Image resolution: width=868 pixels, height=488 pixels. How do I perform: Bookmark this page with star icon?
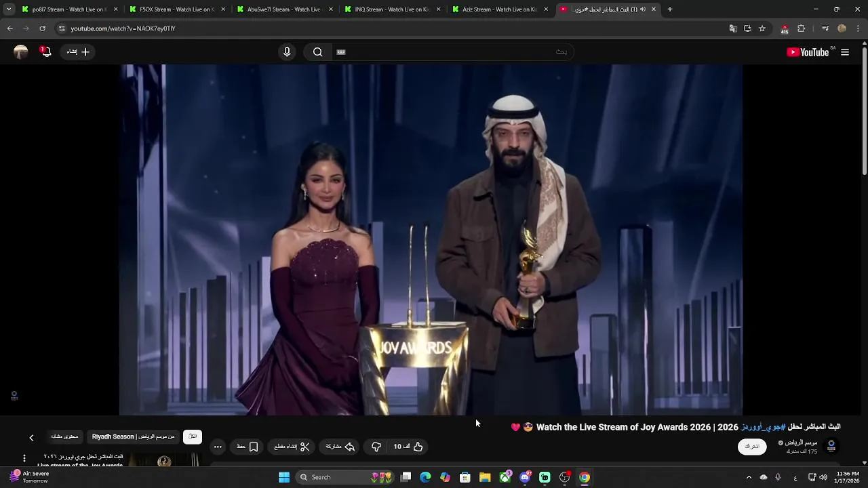tap(762, 28)
